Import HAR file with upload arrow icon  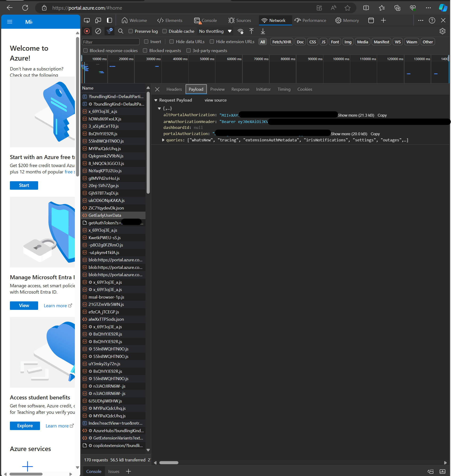(x=251, y=31)
